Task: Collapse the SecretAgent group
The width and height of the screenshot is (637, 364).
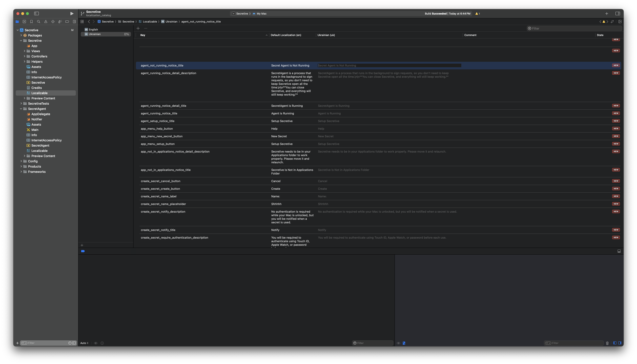Action: tap(21, 109)
